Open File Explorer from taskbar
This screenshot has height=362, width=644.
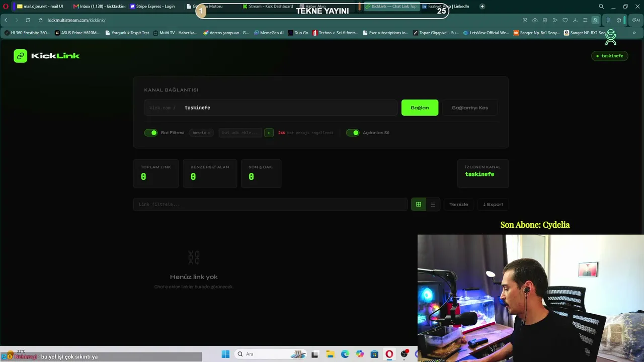(330, 354)
